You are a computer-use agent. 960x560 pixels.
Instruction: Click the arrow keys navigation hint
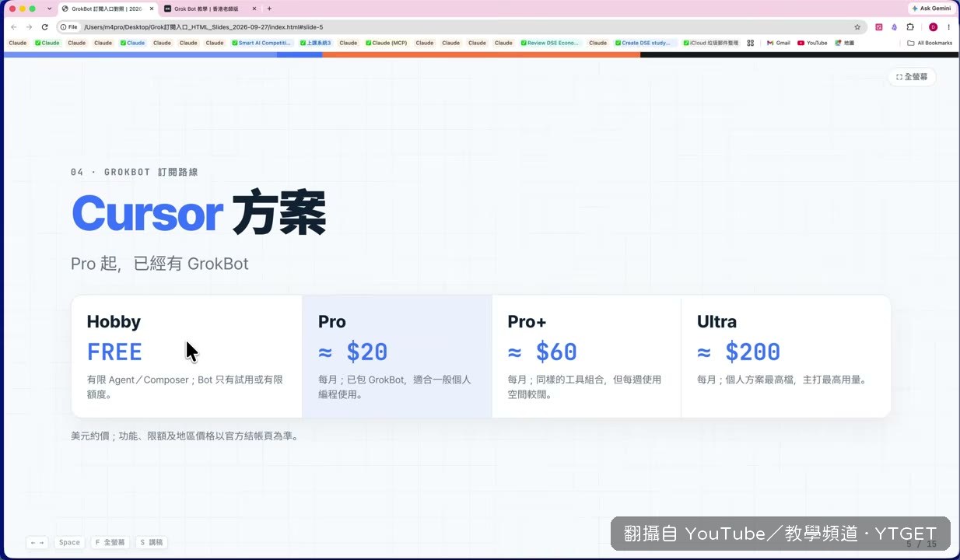pyautogui.click(x=37, y=542)
